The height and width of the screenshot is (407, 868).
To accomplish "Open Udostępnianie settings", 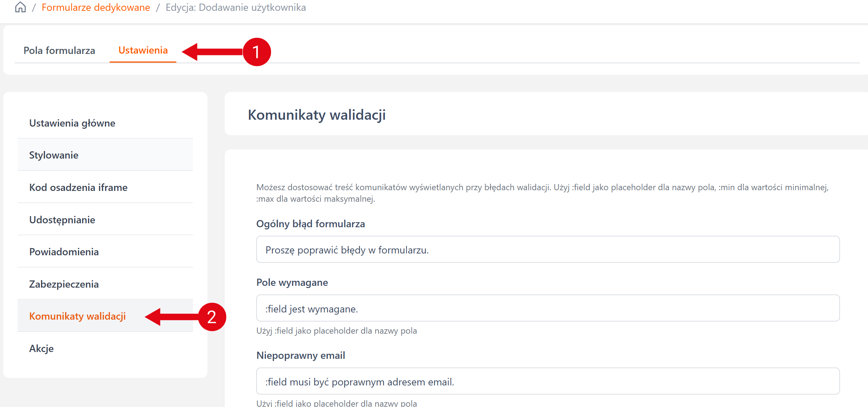I will point(62,220).
